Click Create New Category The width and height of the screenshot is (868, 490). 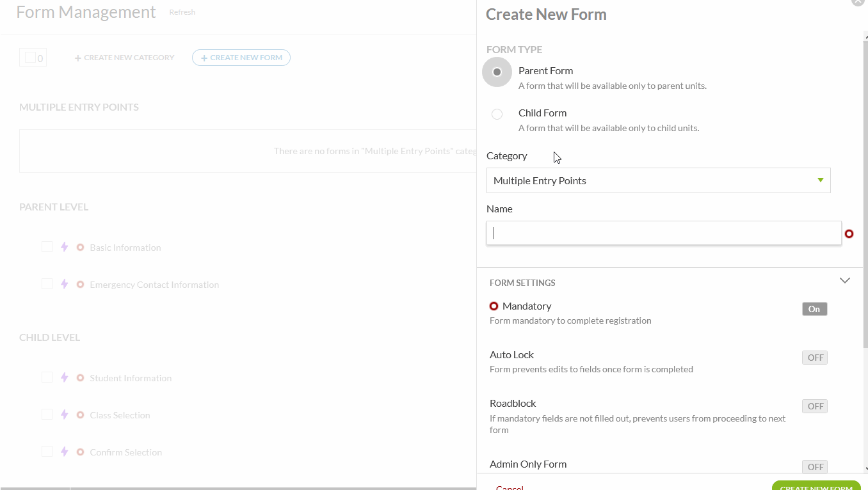tap(124, 58)
